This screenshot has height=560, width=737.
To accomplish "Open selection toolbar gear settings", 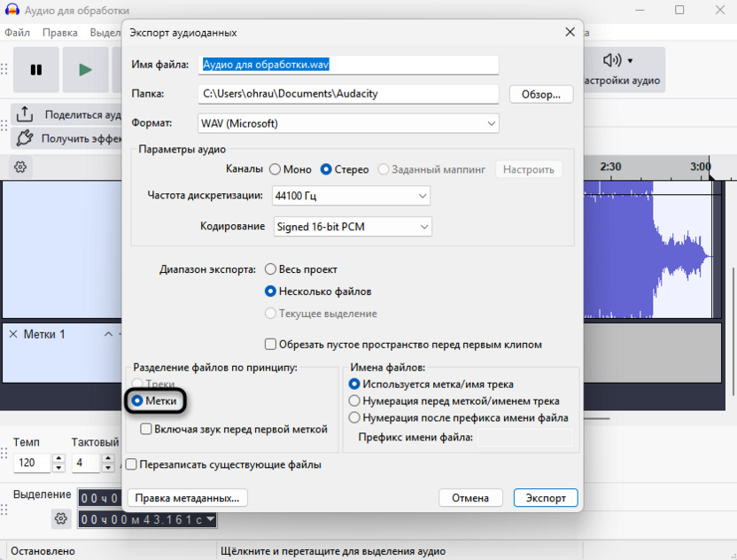I will pyautogui.click(x=60, y=518).
